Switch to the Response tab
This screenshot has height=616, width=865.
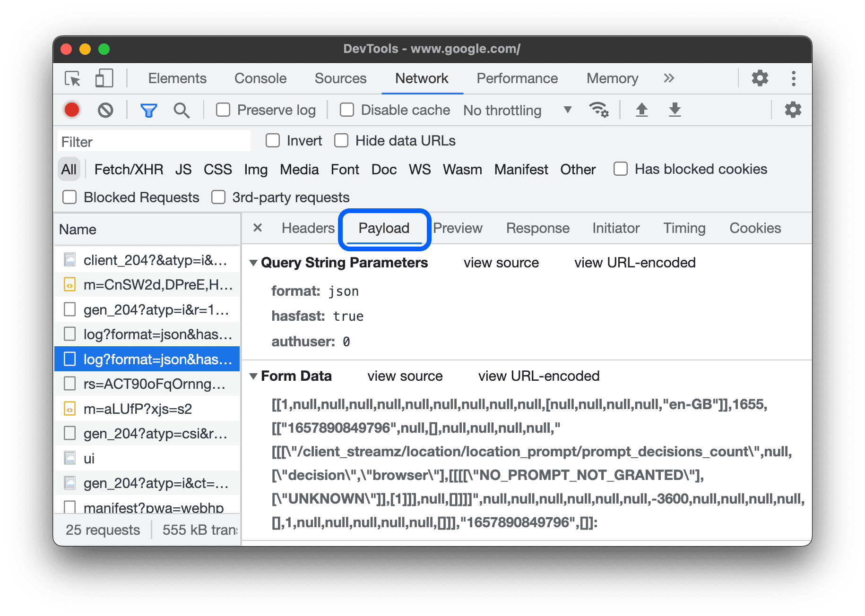tap(537, 228)
